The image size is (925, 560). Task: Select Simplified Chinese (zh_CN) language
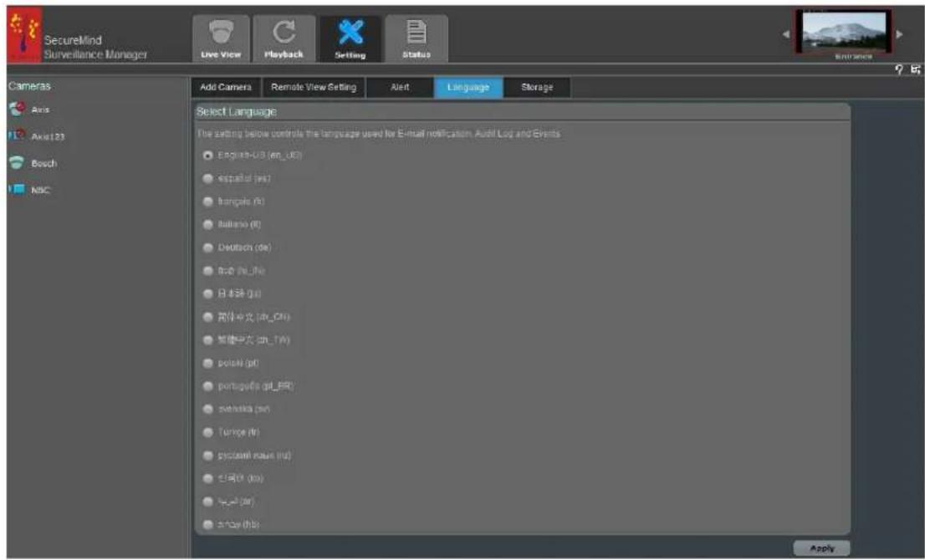coord(207,317)
